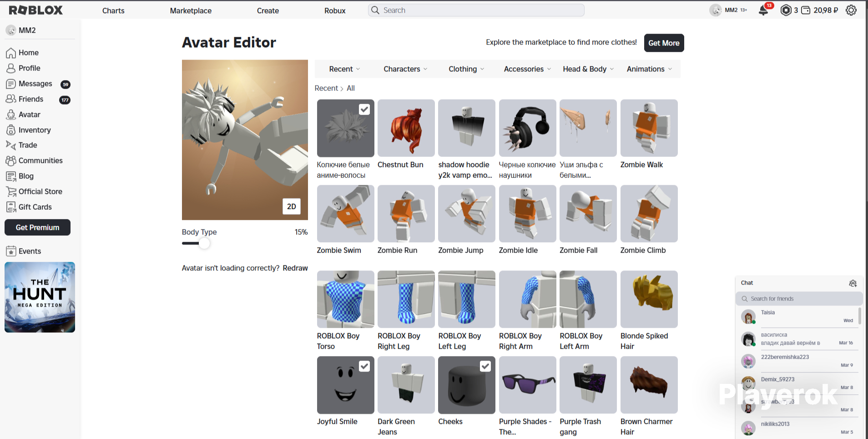Open Gift Cards via its card icon
This screenshot has width=868, height=439.
click(x=11, y=207)
